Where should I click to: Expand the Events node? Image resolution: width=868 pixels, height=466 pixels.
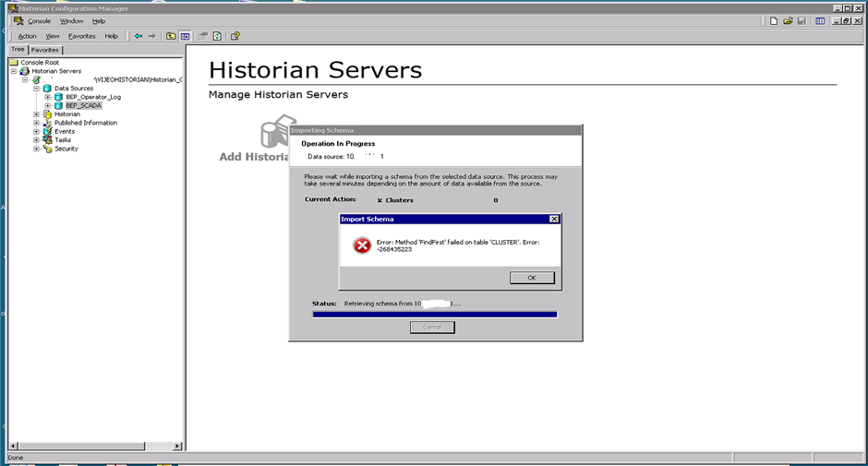coord(37,131)
